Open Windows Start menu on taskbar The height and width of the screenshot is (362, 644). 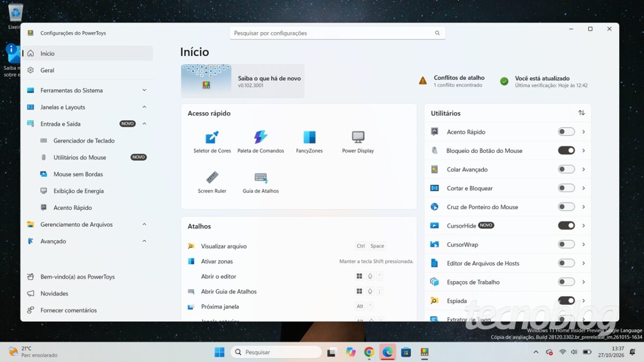(x=219, y=352)
